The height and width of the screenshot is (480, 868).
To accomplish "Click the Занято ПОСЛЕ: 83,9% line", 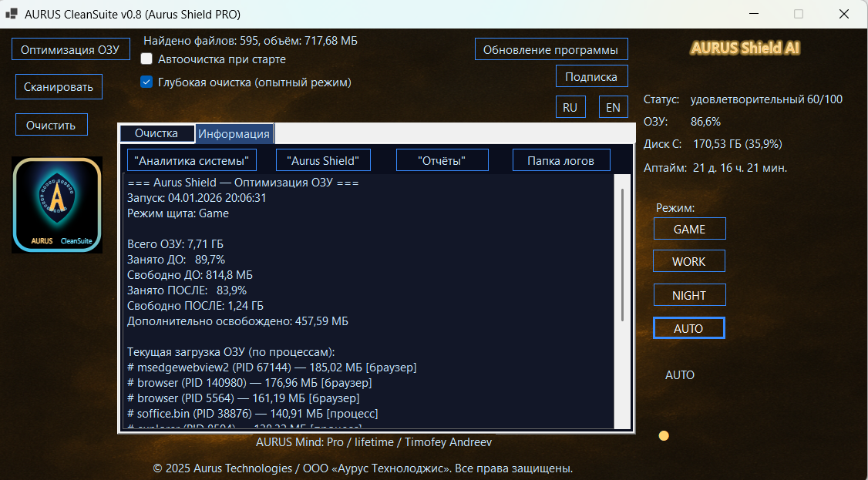I will click(x=187, y=290).
